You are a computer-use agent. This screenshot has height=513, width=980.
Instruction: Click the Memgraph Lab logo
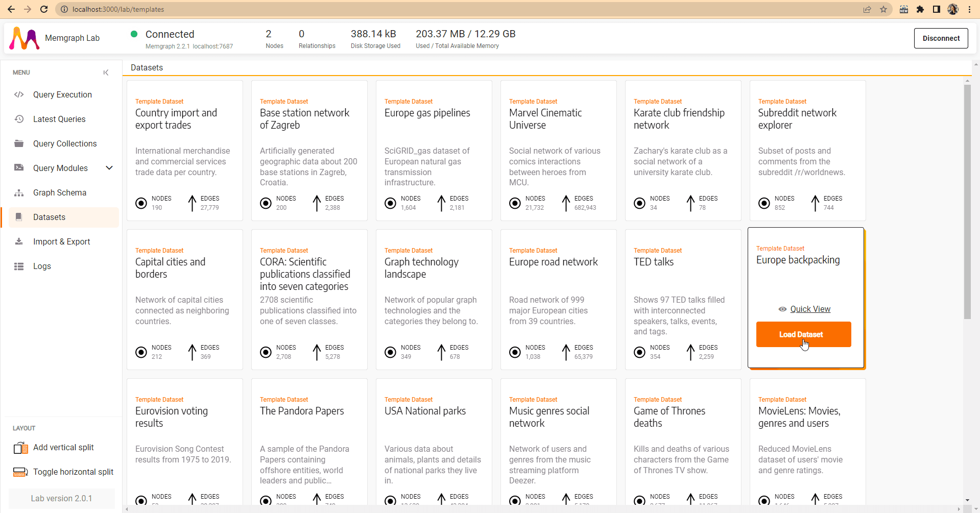(x=25, y=38)
